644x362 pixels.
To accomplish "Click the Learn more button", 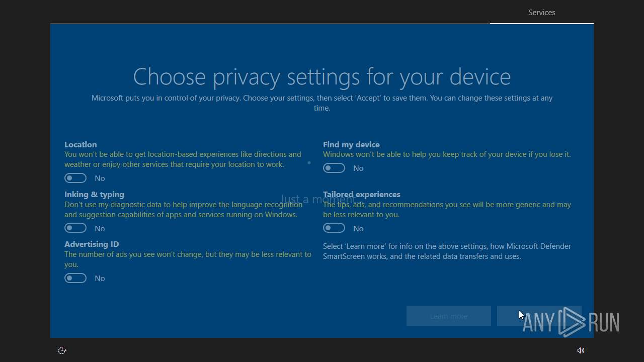I will (449, 316).
